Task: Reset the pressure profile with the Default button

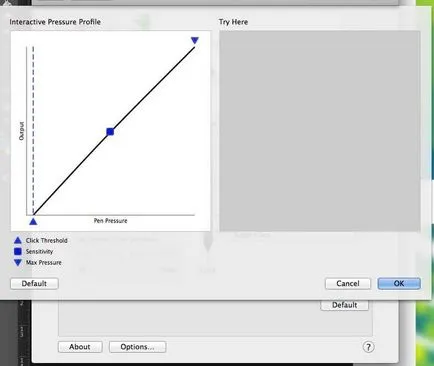Action: (x=34, y=284)
